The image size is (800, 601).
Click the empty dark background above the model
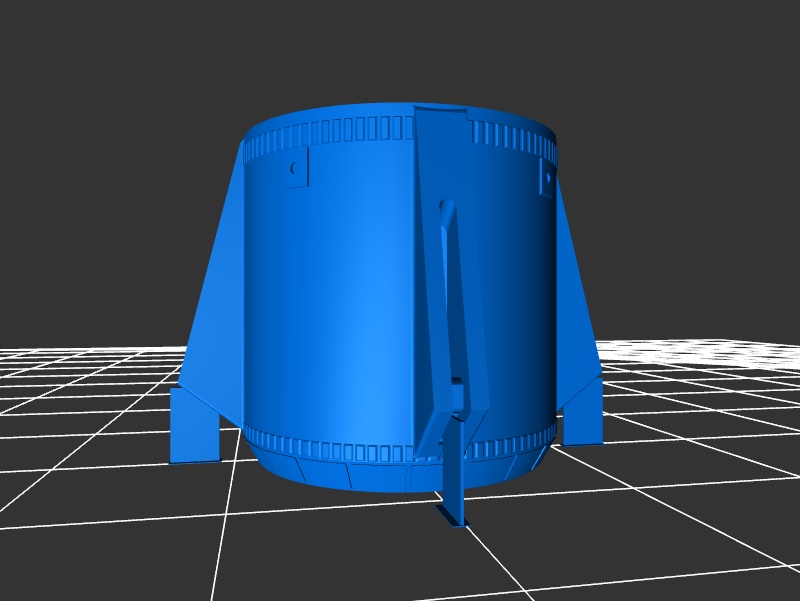pyautogui.click(x=400, y=50)
